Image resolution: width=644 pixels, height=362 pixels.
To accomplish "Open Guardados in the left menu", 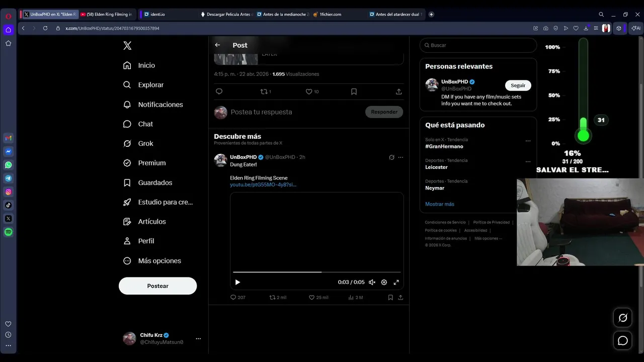I will coord(148,183).
